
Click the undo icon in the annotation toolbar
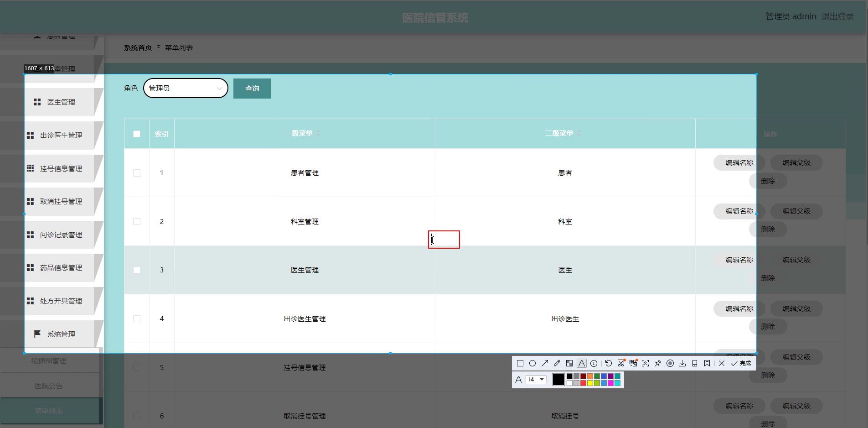coord(609,363)
